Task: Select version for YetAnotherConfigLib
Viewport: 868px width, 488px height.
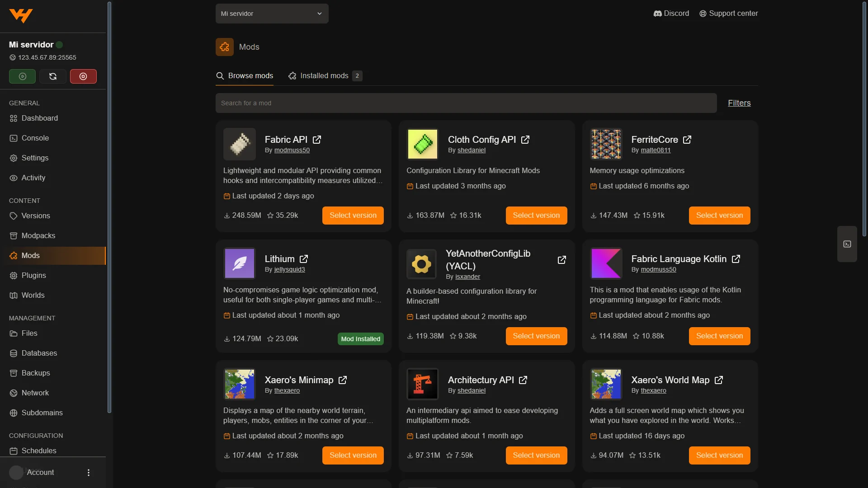Action: coord(536,336)
